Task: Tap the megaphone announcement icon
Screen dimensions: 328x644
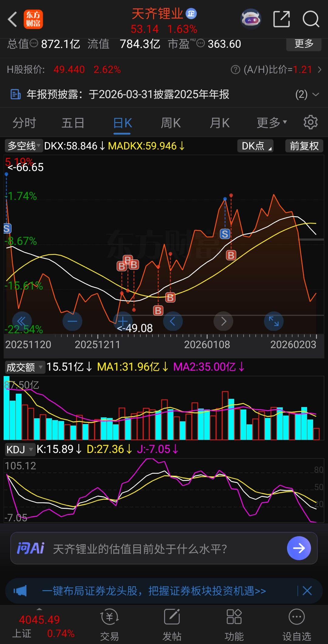Action: 20,591
